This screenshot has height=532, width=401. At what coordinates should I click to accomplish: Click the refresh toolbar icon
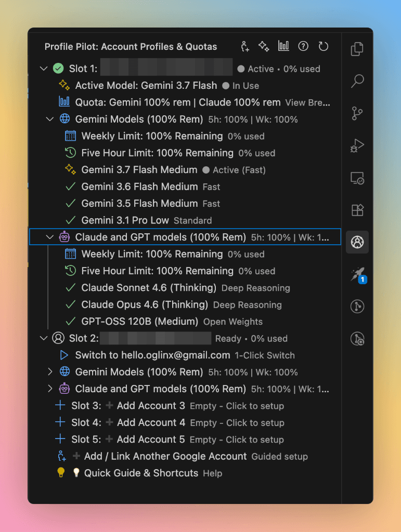coord(324,46)
